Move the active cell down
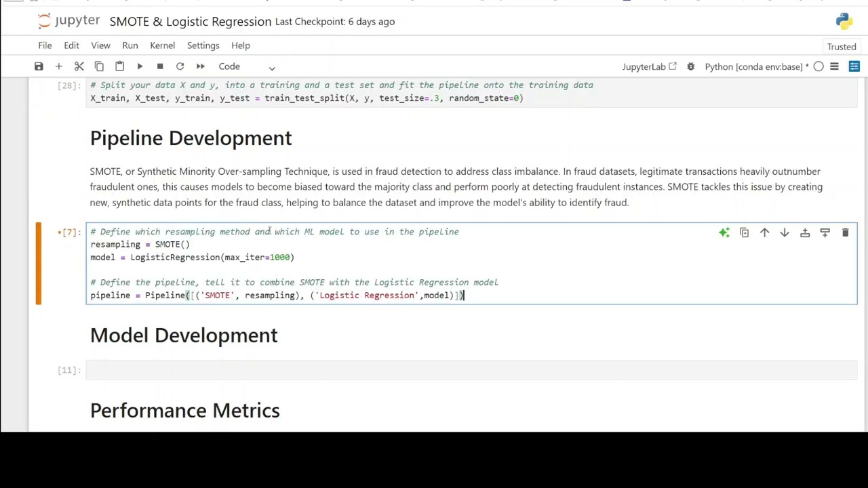 coord(785,232)
